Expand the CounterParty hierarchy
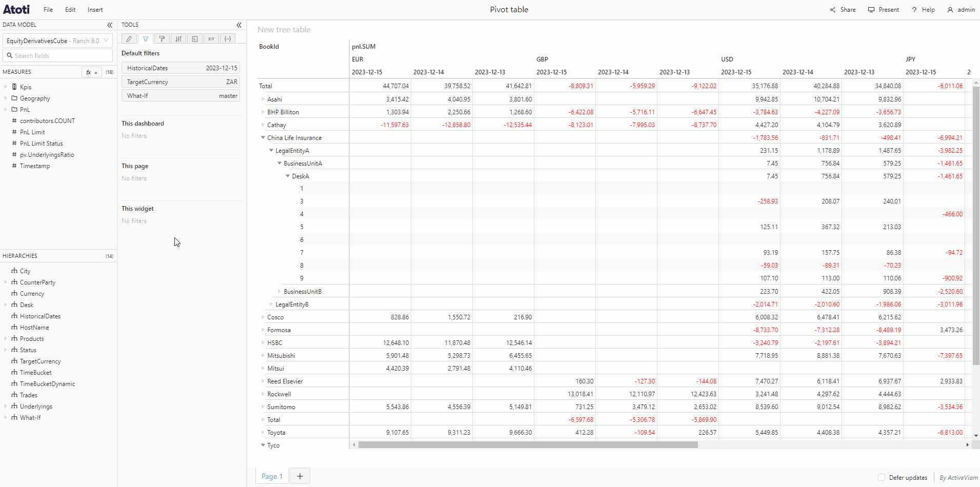Image resolution: width=980 pixels, height=487 pixels. pos(6,282)
